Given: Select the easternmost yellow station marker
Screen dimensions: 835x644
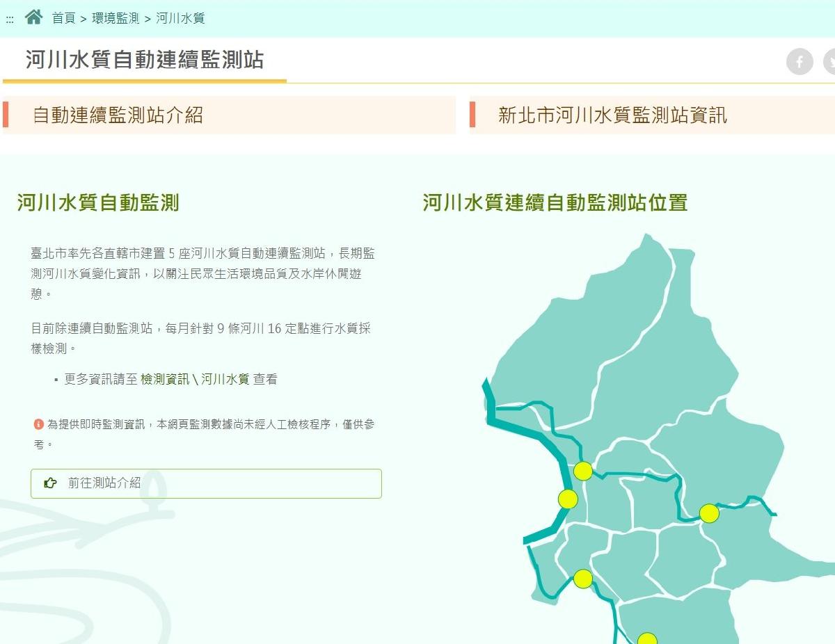Looking at the screenshot, I should point(709,513).
